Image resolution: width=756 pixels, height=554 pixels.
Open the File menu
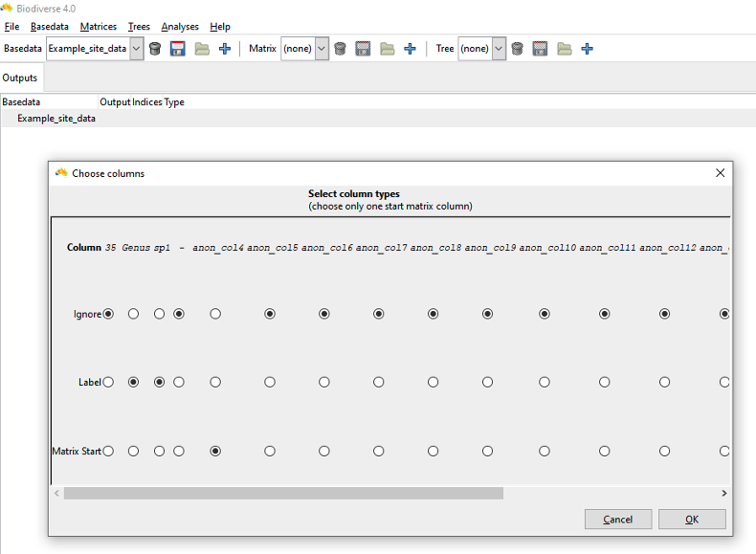pyautogui.click(x=12, y=27)
